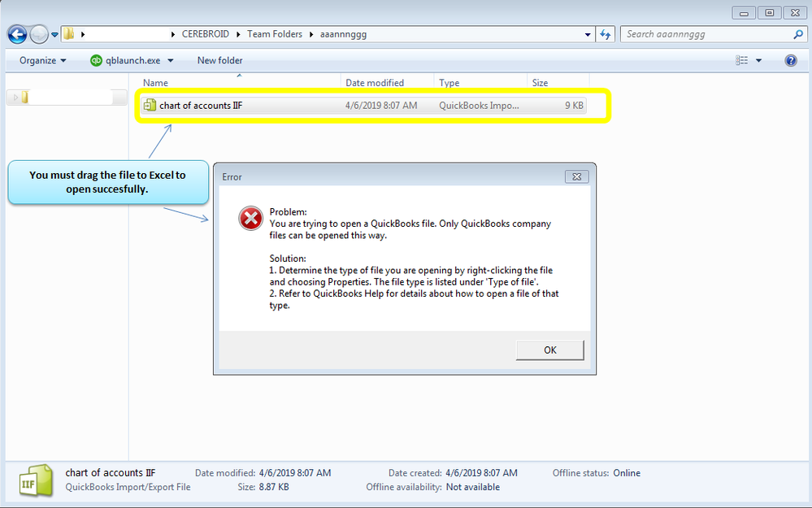Click the IIF file icon in list
Viewport: 812px width, 508px height.
(150, 106)
